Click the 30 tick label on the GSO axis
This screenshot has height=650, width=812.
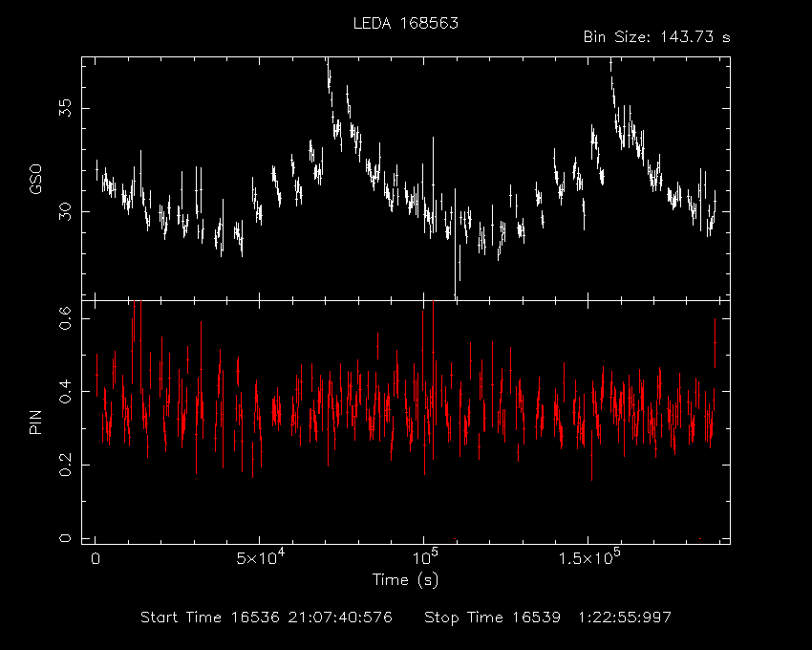pos(65,211)
